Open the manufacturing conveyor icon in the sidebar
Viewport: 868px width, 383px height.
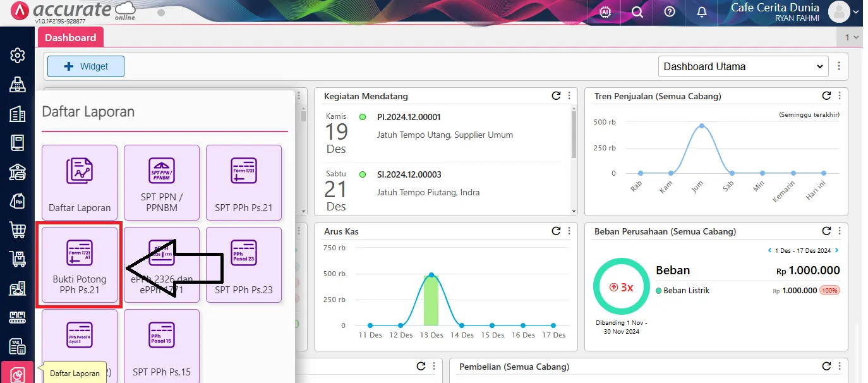[17, 317]
